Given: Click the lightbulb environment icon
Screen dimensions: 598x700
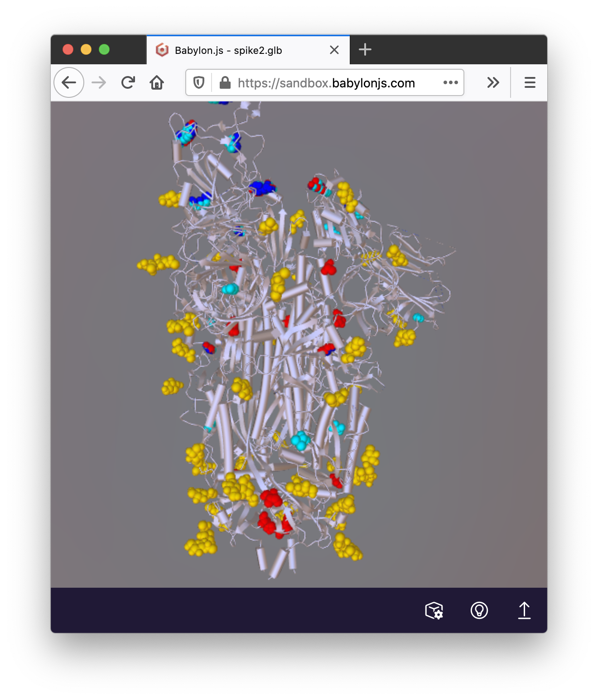Looking at the screenshot, I should click(479, 610).
